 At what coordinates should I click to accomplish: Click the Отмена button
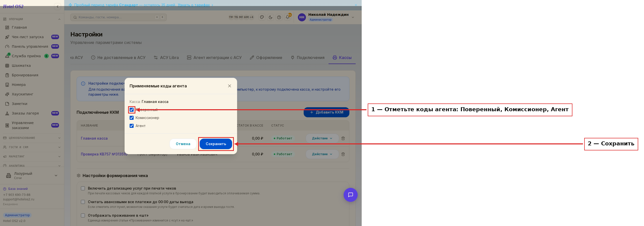(x=183, y=144)
